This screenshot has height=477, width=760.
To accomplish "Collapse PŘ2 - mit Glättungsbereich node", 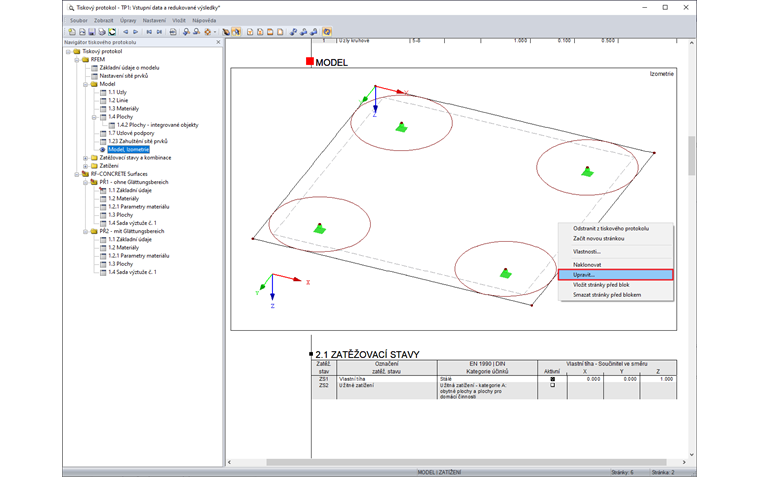I will tap(85, 231).
